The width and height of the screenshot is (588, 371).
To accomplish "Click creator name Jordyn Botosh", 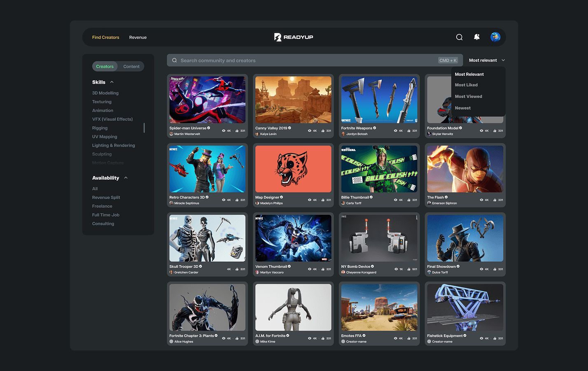I will [357, 134].
